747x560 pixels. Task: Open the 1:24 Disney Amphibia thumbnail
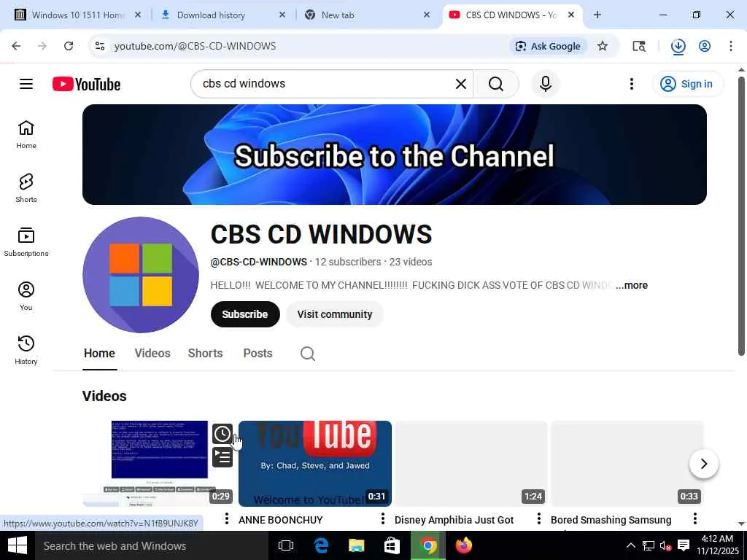click(471, 463)
